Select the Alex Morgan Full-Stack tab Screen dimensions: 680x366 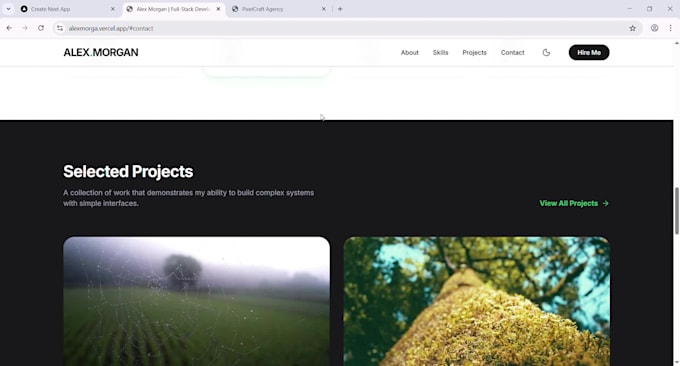pyautogui.click(x=173, y=9)
